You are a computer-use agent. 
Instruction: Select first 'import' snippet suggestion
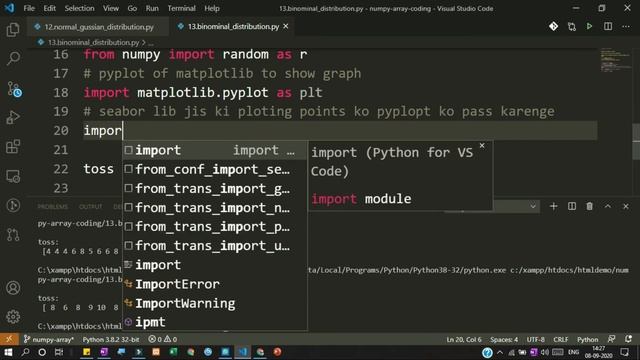(215, 150)
